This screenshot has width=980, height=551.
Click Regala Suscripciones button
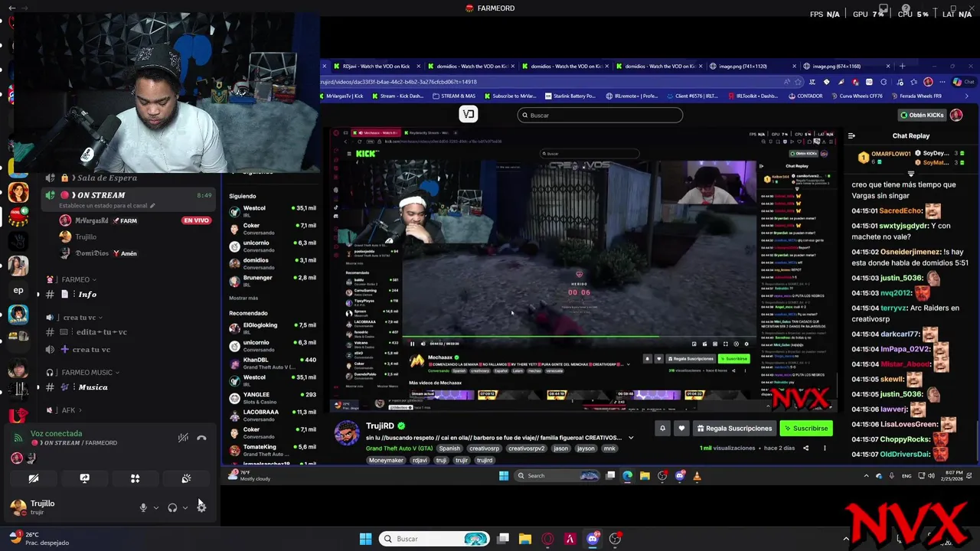pos(733,429)
